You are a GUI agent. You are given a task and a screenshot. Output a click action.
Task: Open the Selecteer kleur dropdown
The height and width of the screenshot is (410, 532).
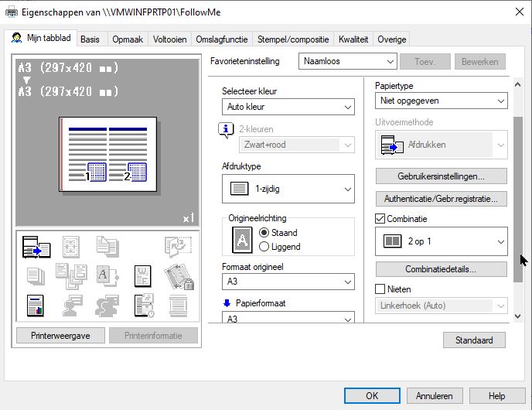288,107
